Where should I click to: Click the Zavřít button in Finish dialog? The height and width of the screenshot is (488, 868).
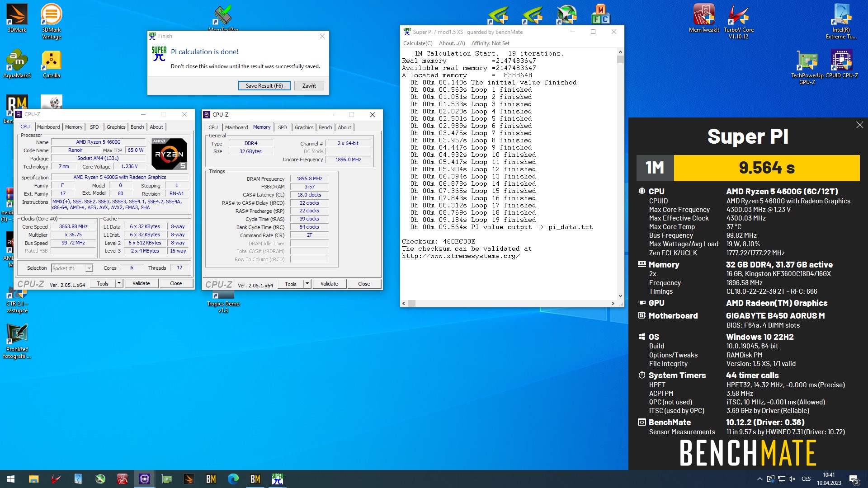click(309, 86)
